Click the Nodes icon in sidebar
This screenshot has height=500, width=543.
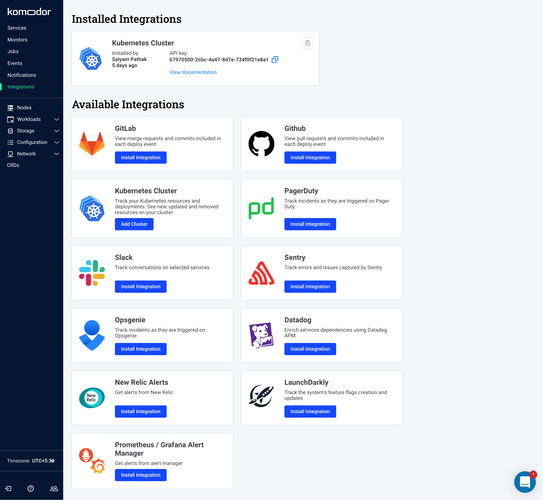(x=10, y=108)
